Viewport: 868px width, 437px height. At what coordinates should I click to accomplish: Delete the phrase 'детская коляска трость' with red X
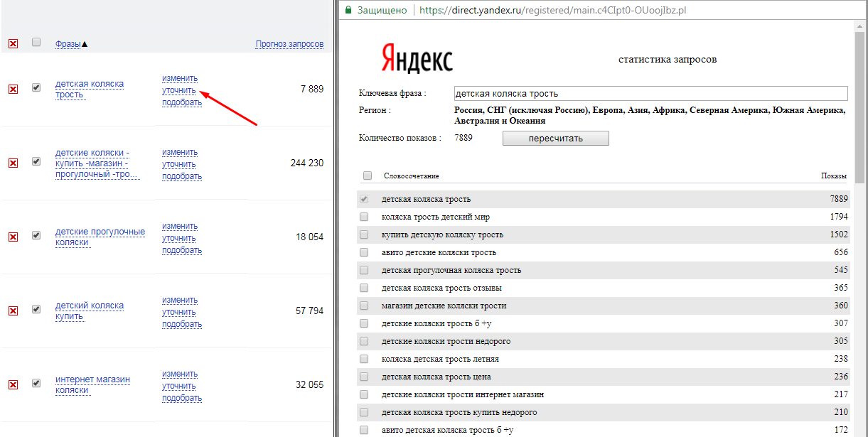point(13,89)
